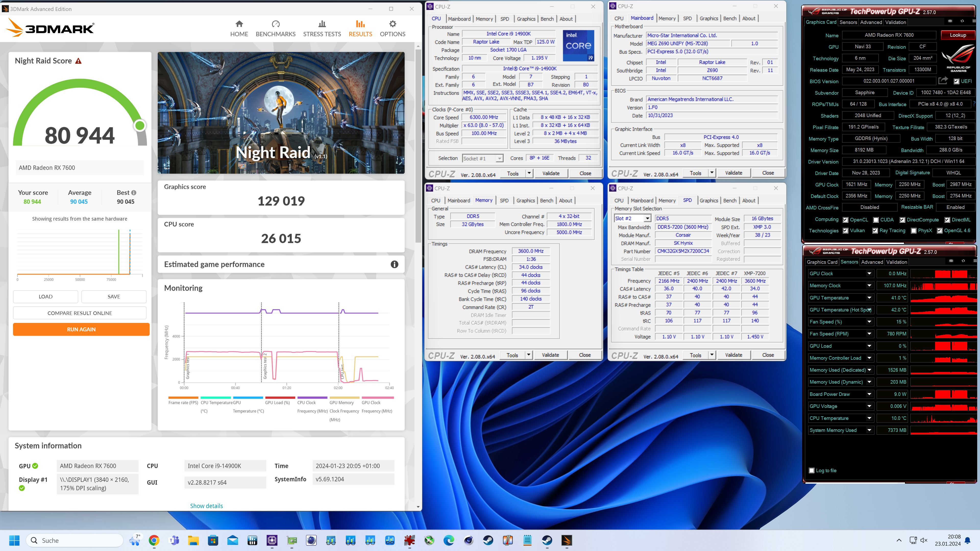Toggle the Vulkan checkbox in GPU-Z
980x551 pixels.
[x=845, y=230]
